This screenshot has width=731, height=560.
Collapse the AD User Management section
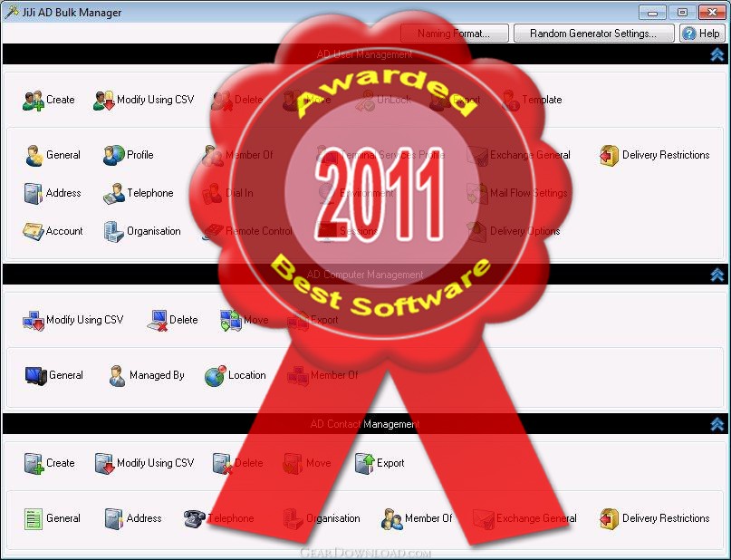coord(717,54)
